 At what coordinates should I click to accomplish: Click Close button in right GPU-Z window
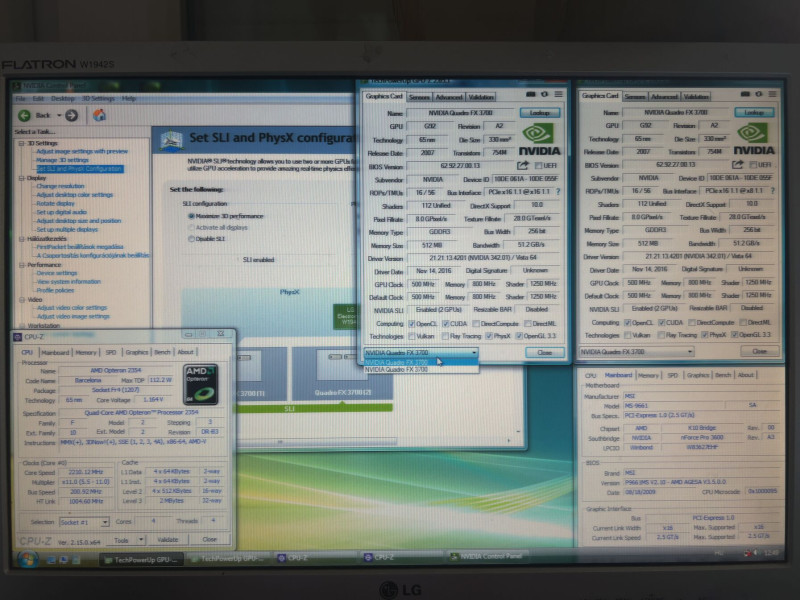[759, 351]
